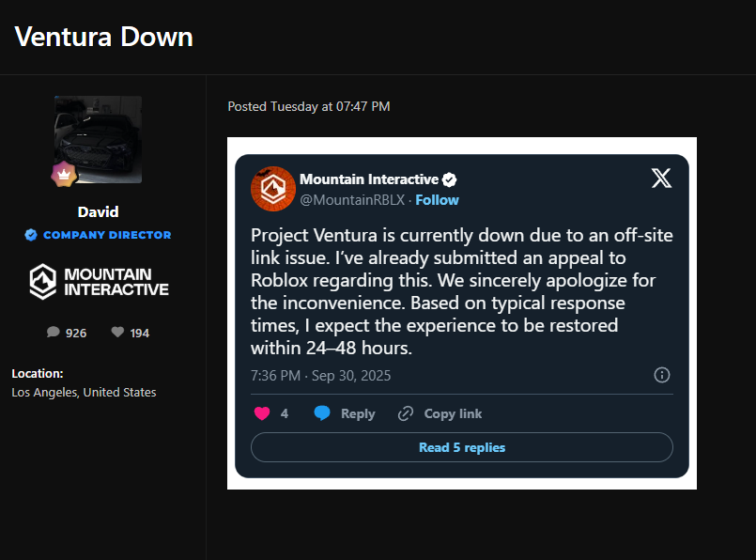Click the speech bubble icon beside 926
The width and height of the screenshot is (756, 560).
coord(53,333)
